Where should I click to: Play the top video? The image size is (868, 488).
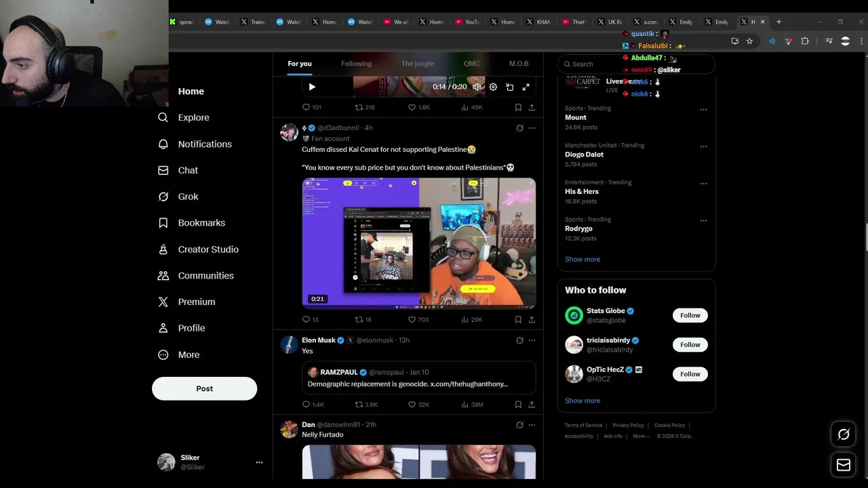(312, 87)
